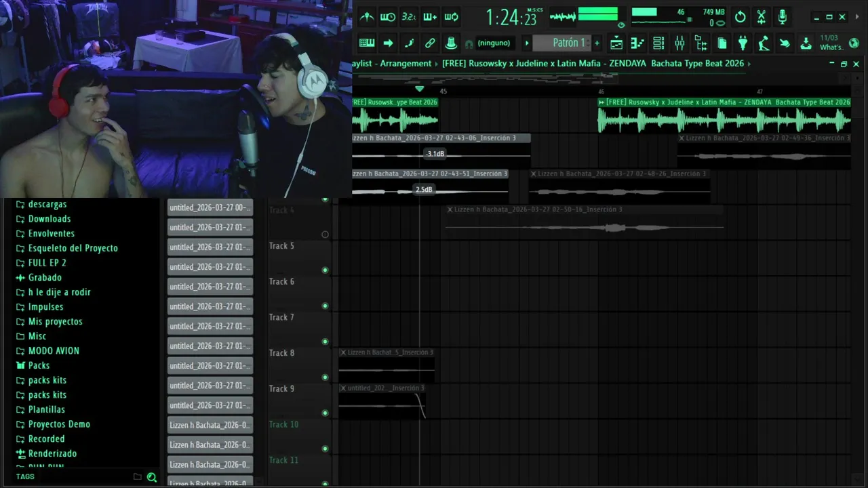The width and height of the screenshot is (868, 488).
Task: Click bar 46 on the timeline ruler
Action: (601, 91)
